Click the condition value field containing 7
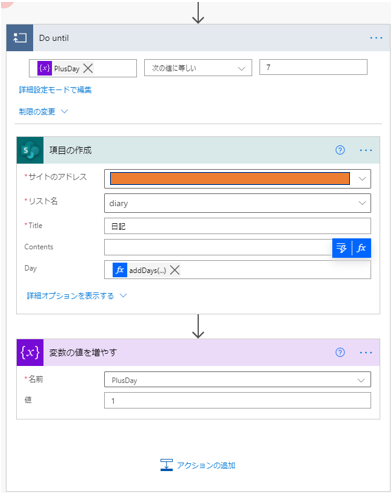391x493 pixels. click(313, 67)
